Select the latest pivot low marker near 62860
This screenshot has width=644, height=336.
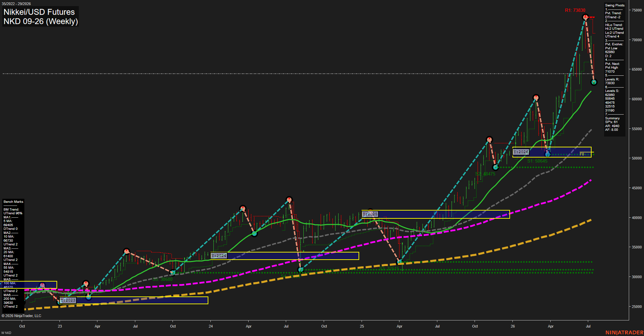click(594, 82)
